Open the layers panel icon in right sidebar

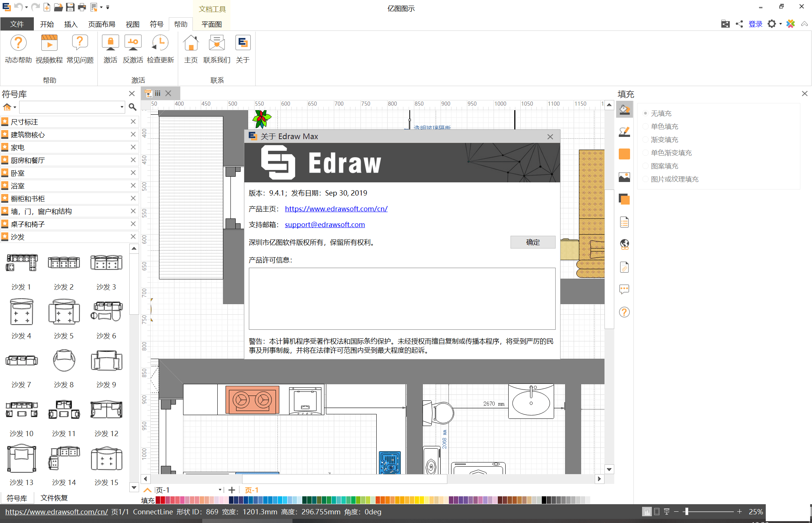pos(624,199)
